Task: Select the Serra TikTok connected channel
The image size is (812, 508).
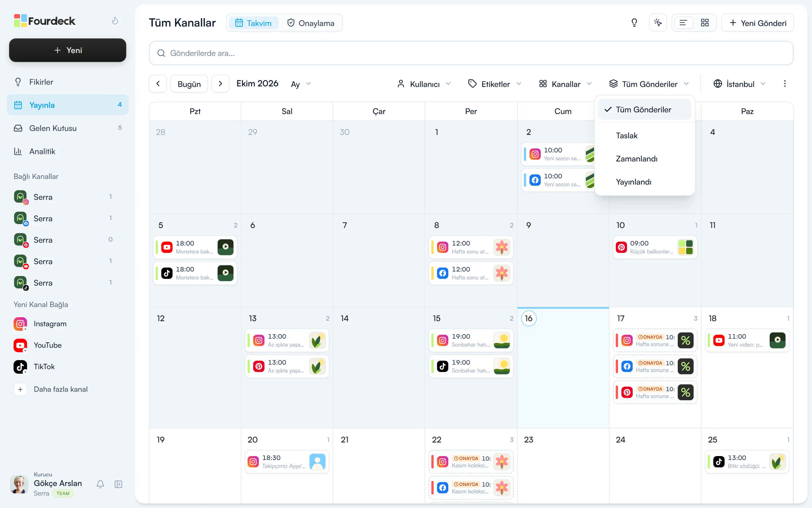Action: pos(67,283)
